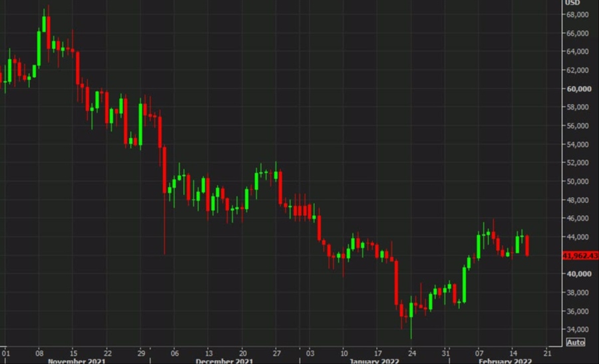Click the 68,000 price axis label

pos(578,15)
